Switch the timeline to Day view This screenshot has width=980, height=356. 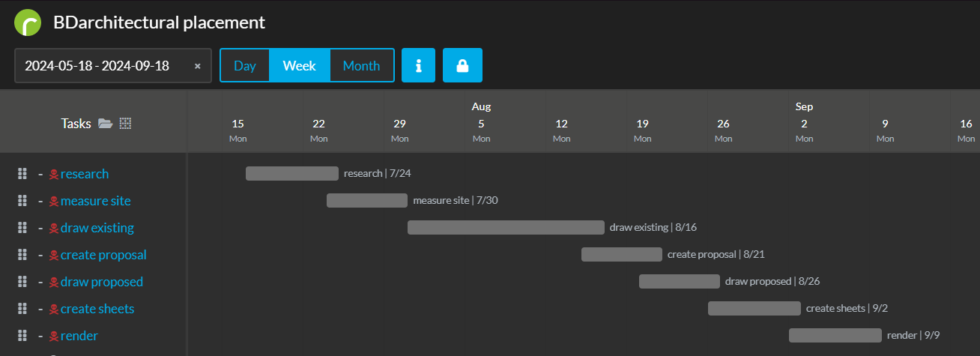(x=245, y=65)
